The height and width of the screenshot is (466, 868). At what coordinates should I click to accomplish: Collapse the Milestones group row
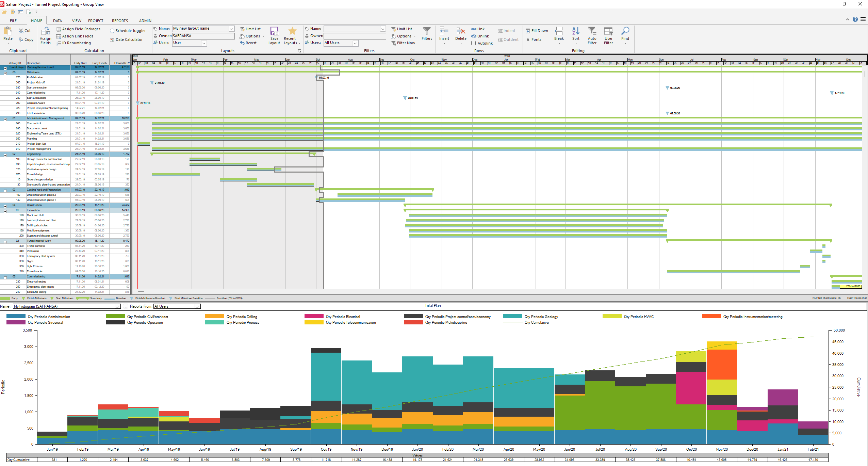(x=5, y=73)
